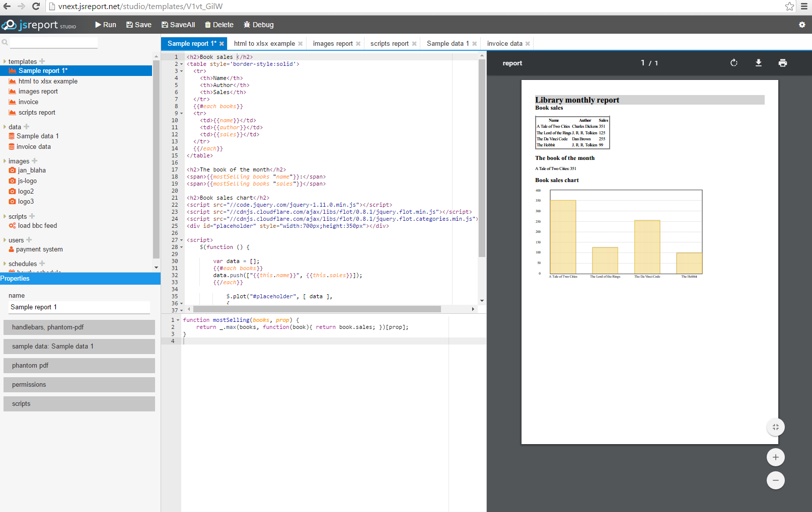This screenshot has height=512, width=812.
Task: Expand permissions properties section
Action: tap(79, 385)
